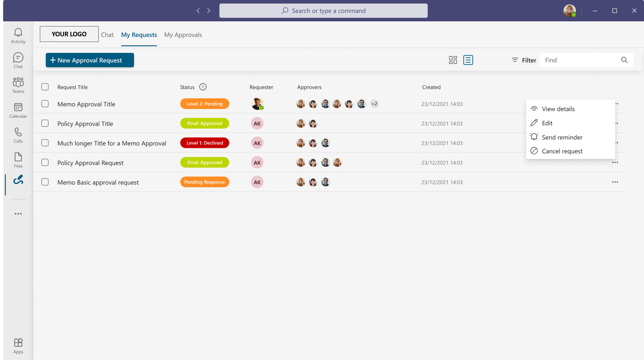
Task: Select the Calls icon
Action: [18, 135]
